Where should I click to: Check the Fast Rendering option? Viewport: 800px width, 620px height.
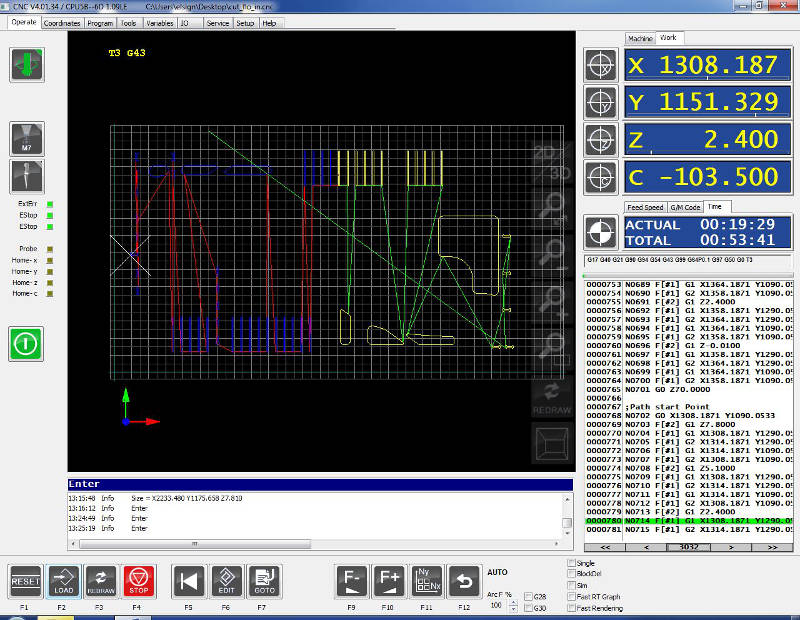pyautogui.click(x=570, y=608)
